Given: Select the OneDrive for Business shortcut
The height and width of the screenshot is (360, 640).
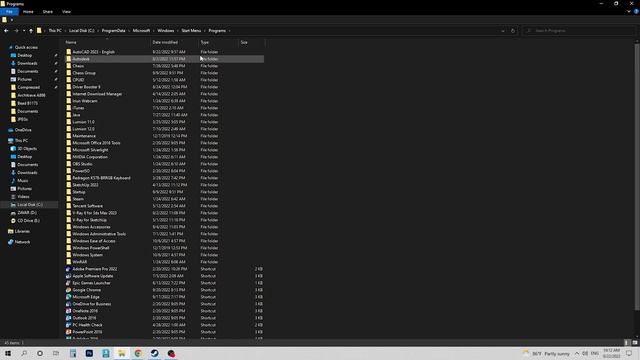Looking at the screenshot, I should pyautogui.click(x=91, y=304).
